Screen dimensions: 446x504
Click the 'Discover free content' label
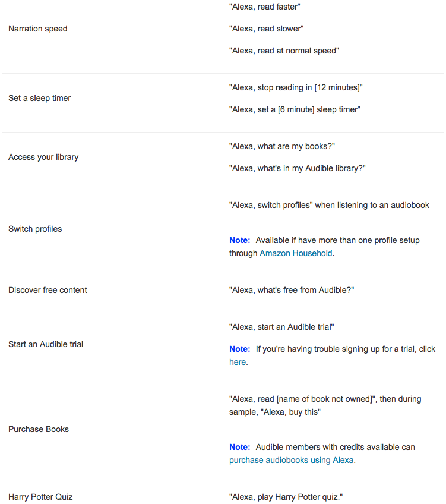(48, 290)
